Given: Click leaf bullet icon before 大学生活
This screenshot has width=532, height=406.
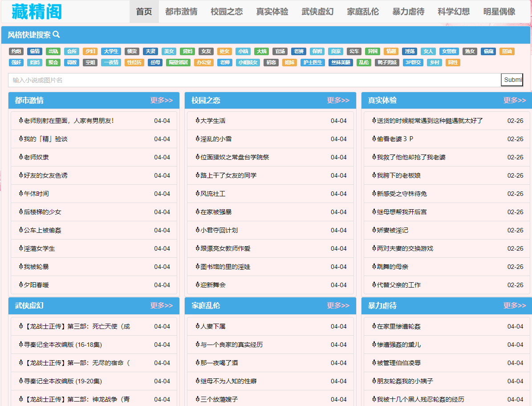Looking at the screenshot, I should click(x=198, y=120).
